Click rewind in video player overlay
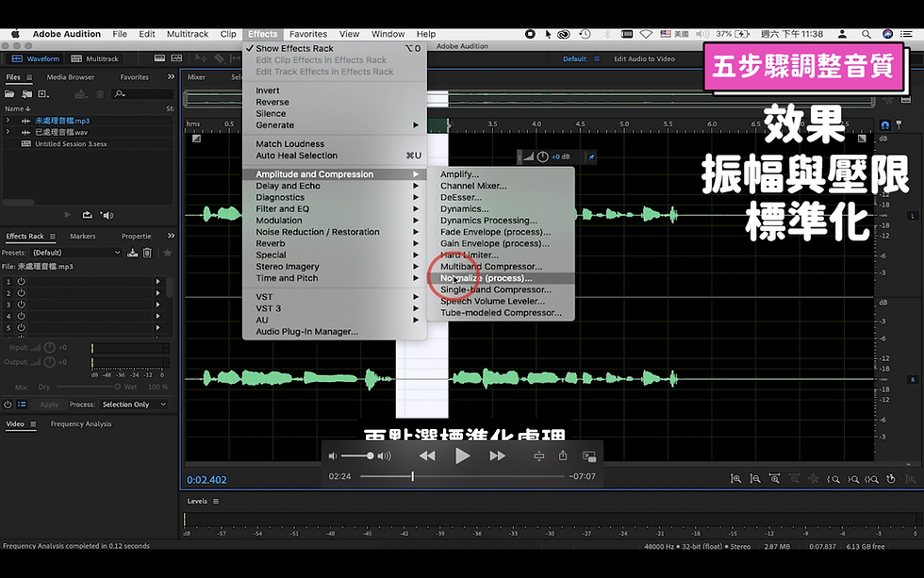This screenshot has width=924, height=578. point(427,455)
